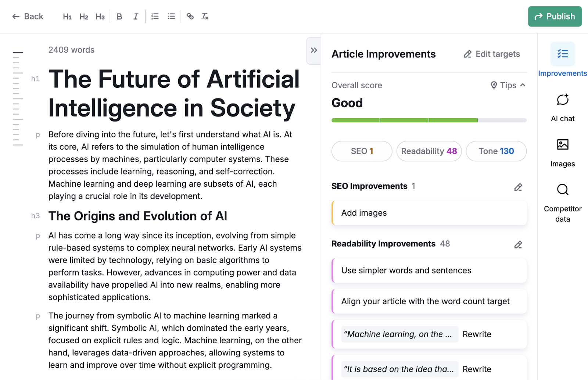Rewrite the Machine learning sentence
Image resolution: width=588 pixels, height=380 pixels.
[477, 334]
